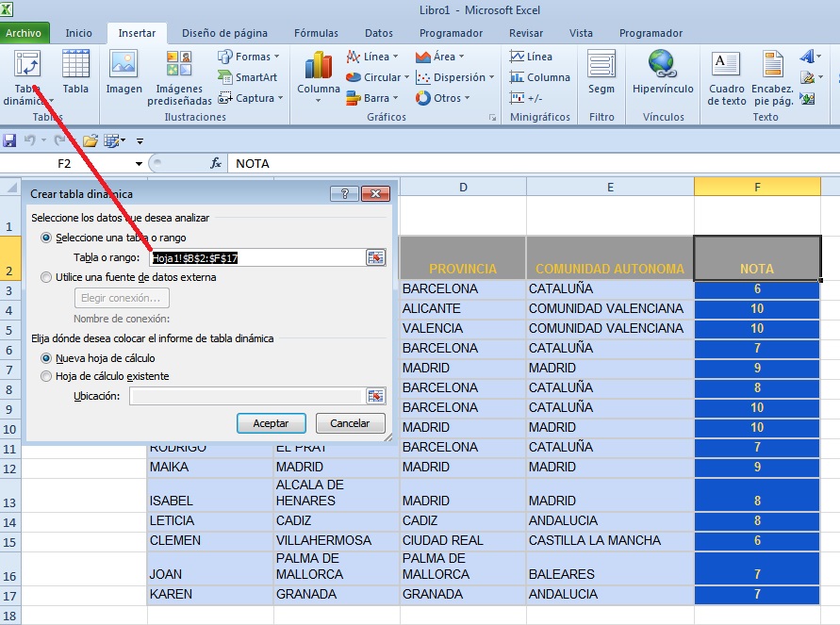The height and width of the screenshot is (625, 840).
Task: Open the Fórmulas tab
Action: tap(316, 33)
